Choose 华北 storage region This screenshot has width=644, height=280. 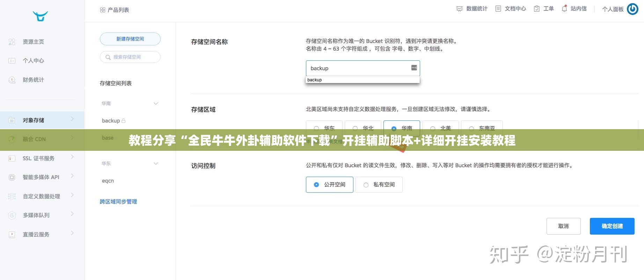363,128
